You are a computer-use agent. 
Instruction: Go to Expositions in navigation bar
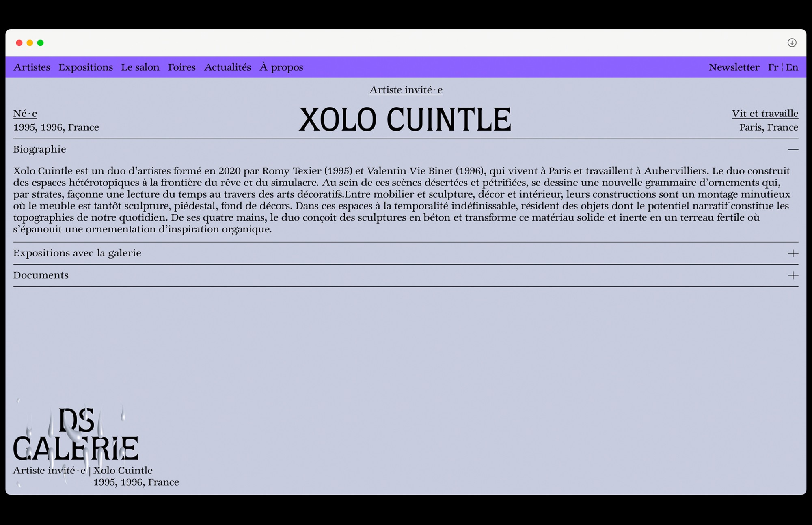[x=86, y=67]
